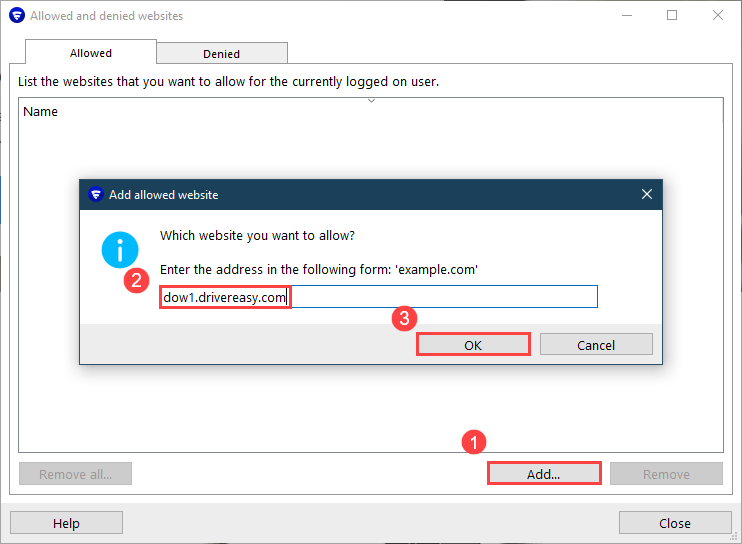Image resolution: width=742 pixels, height=544 pixels.
Task: Click the blue information icon in the dialog
Action: coord(120,249)
